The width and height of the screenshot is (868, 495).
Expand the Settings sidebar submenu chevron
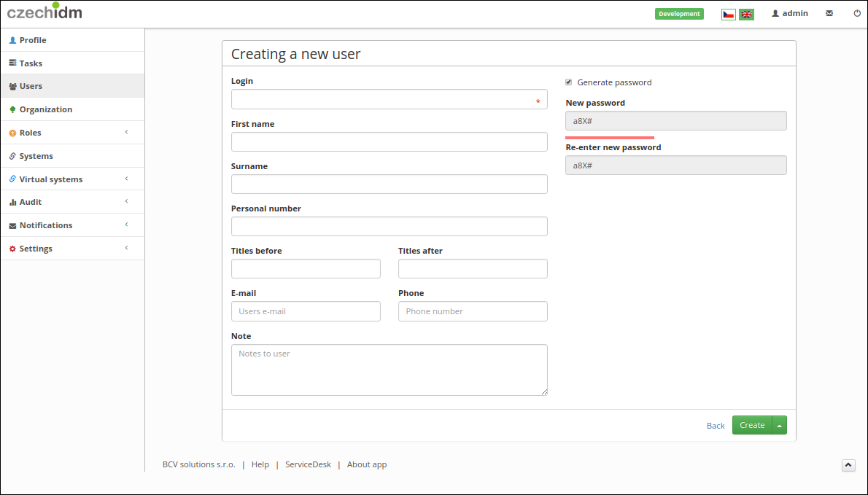pos(126,248)
